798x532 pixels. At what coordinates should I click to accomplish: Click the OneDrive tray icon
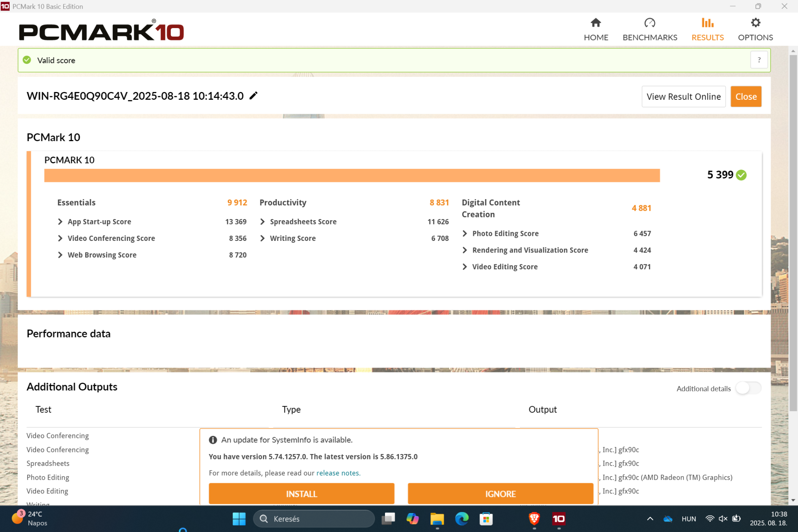(668, 519)
